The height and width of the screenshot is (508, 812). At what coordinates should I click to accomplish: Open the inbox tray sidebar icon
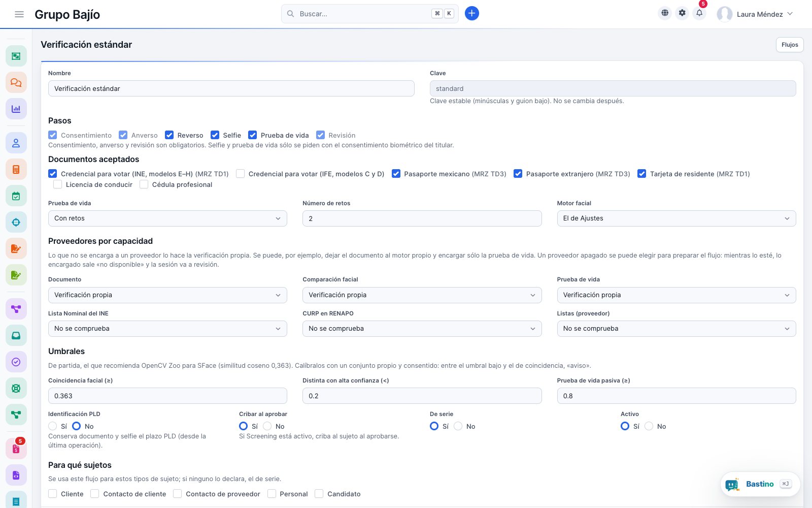tap(16, 335)
